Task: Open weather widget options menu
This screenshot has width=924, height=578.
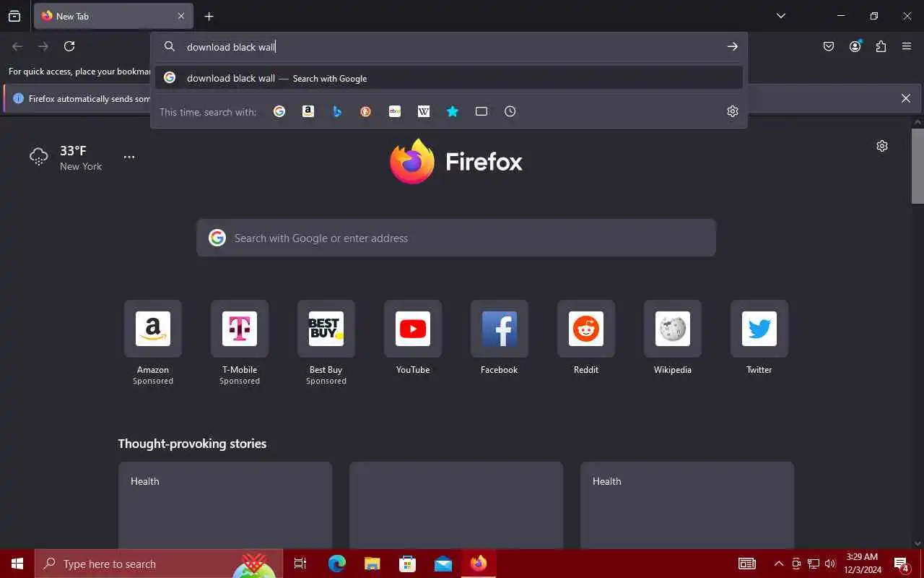Action: point(129,157)
